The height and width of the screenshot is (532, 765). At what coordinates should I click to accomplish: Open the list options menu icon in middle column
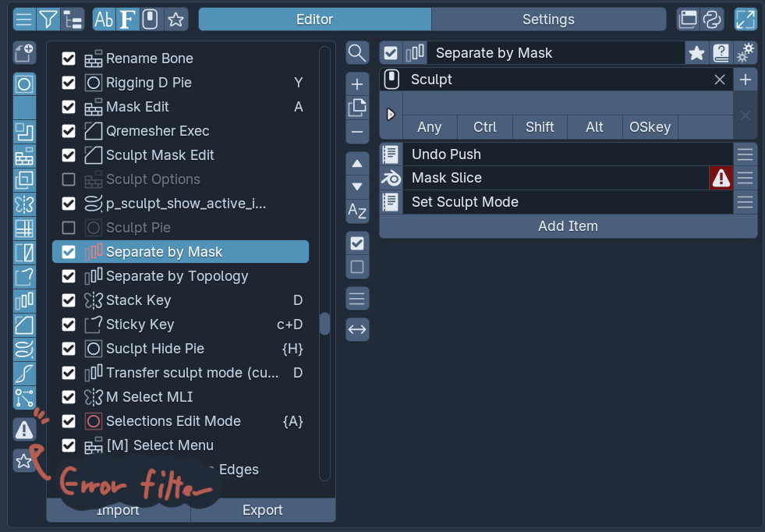[x=357, y=298]
